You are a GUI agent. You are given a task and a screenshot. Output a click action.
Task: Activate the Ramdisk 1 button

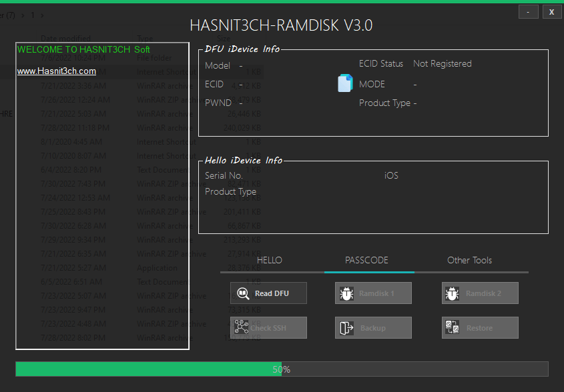coord(373,293)
